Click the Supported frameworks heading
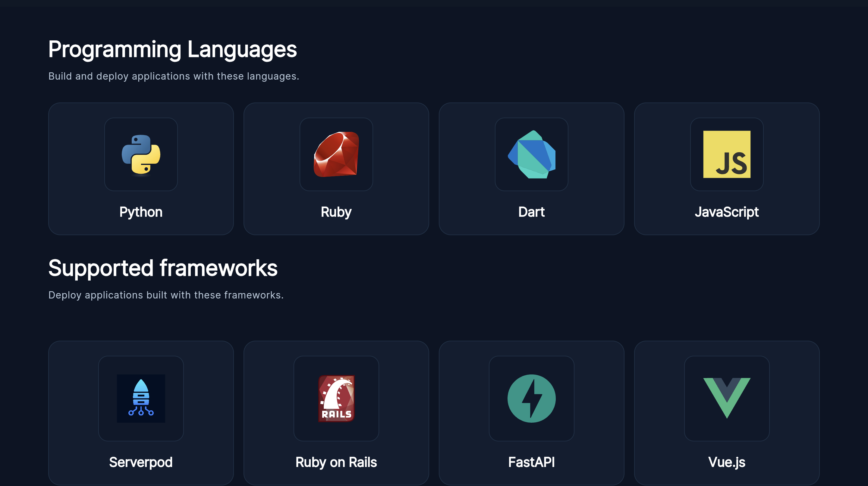868x486 pixels. click(163, 268)
